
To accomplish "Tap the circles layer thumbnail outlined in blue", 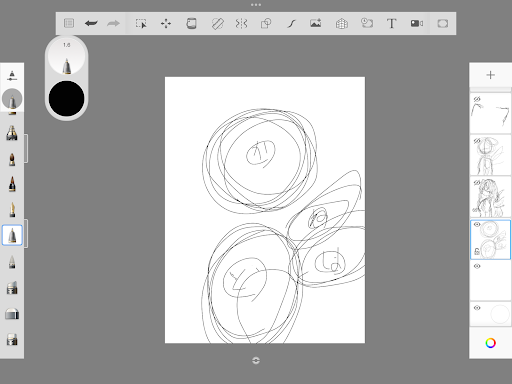I will pos(490,239).
